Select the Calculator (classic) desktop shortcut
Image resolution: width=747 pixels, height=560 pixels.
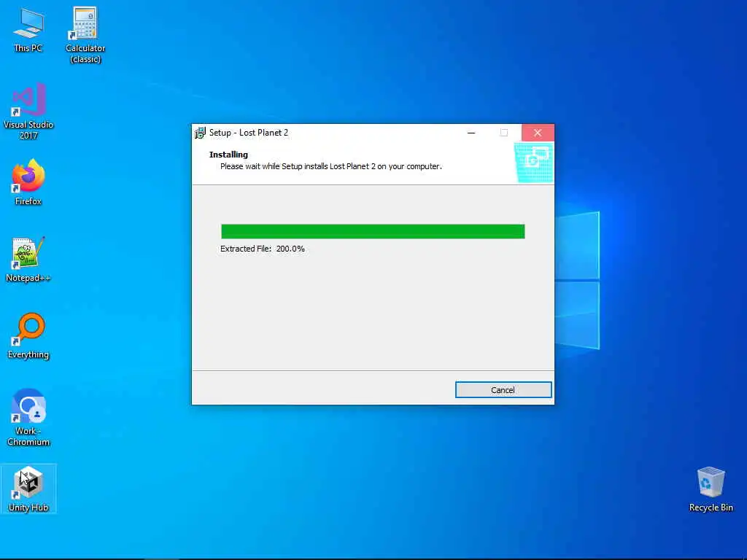pyautogui.click(x=85, y=35)
